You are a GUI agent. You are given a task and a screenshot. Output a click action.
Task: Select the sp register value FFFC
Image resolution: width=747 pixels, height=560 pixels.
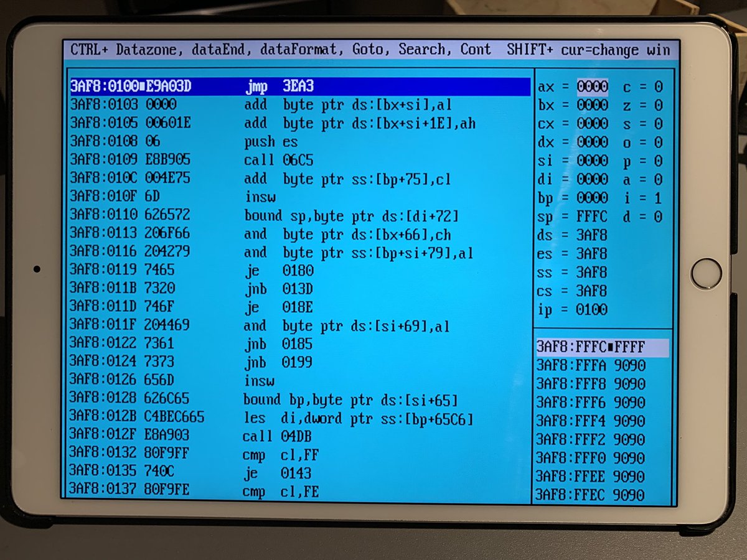click(593, 217)
